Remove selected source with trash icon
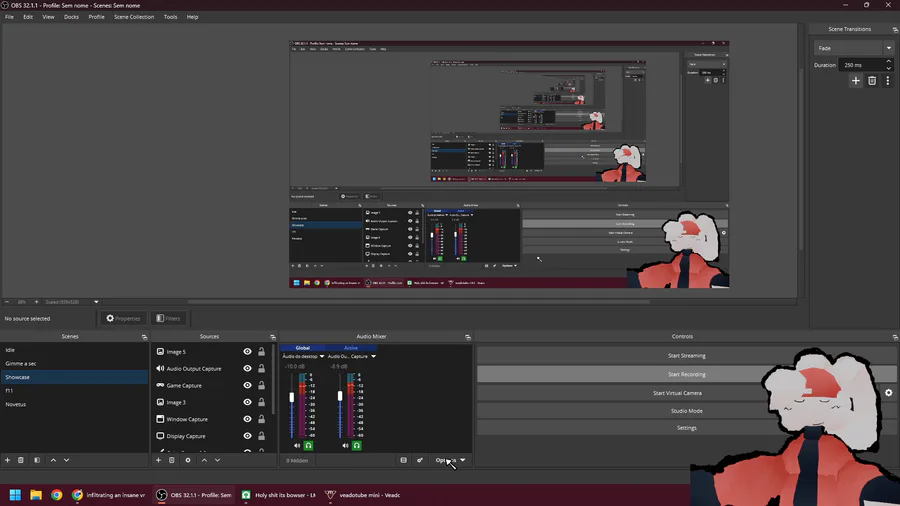This screenshot has width=900, height=506. 172,460
